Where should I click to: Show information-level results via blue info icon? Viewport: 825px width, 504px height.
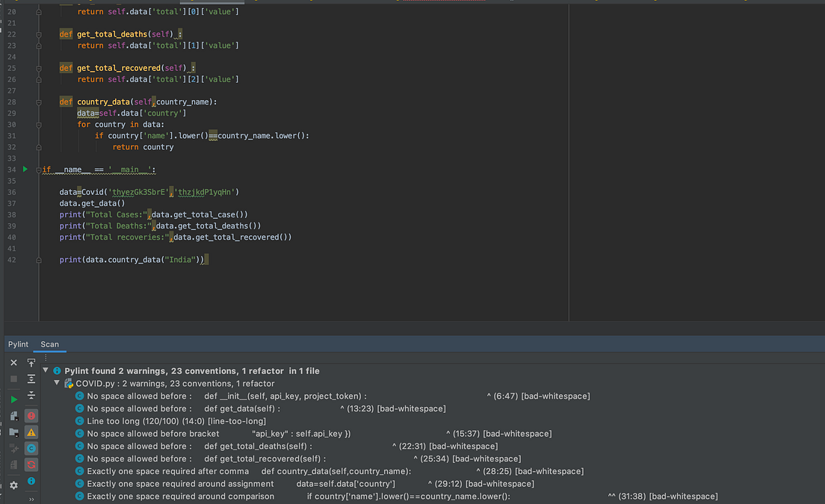pos(31,482)
